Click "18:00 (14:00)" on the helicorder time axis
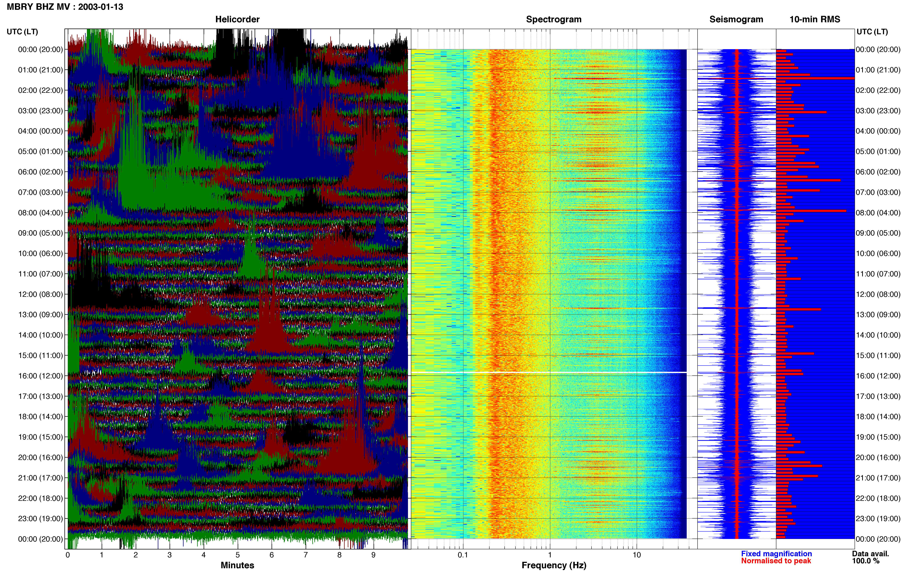The height and width of the screenshot is (578, 924). [41, 417]
